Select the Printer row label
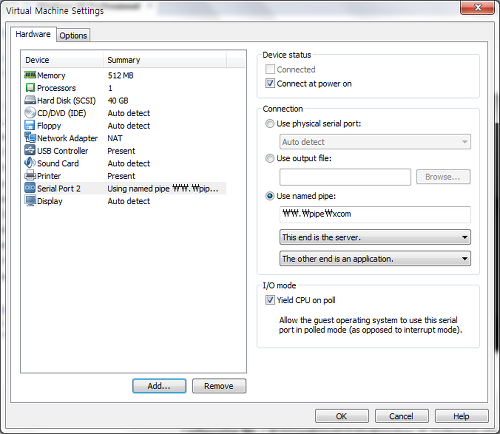The width and height of the screenshot is (500, 434). (x=49, y=176)
